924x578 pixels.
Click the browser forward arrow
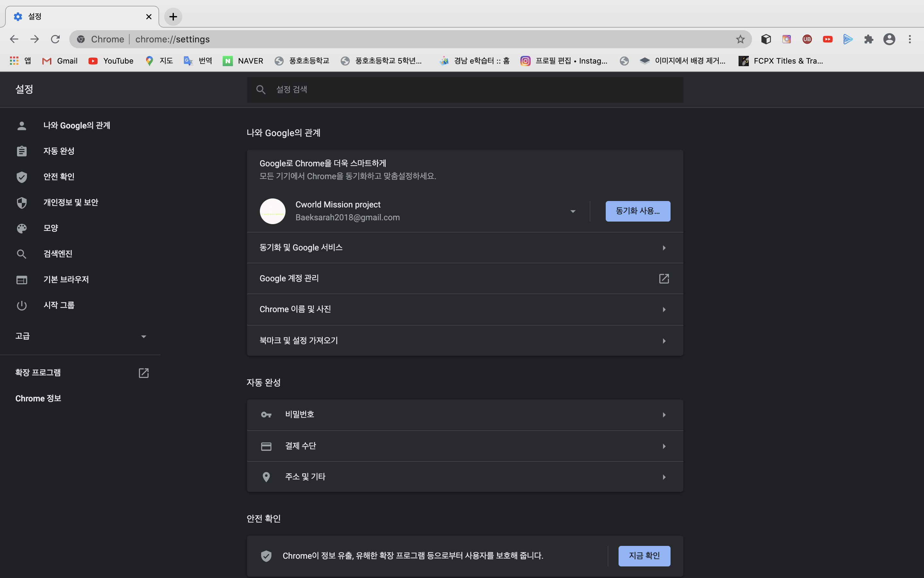[35, 39]
